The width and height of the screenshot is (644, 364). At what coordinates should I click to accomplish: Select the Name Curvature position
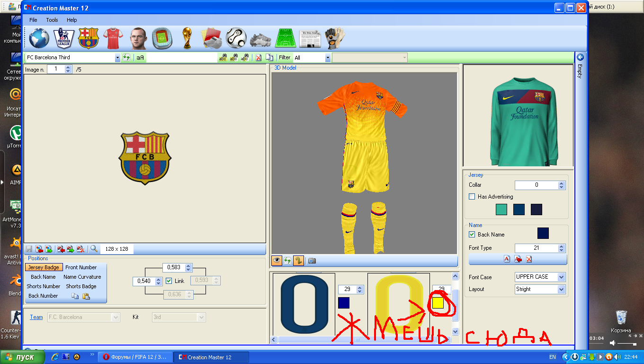pos(82,277)
